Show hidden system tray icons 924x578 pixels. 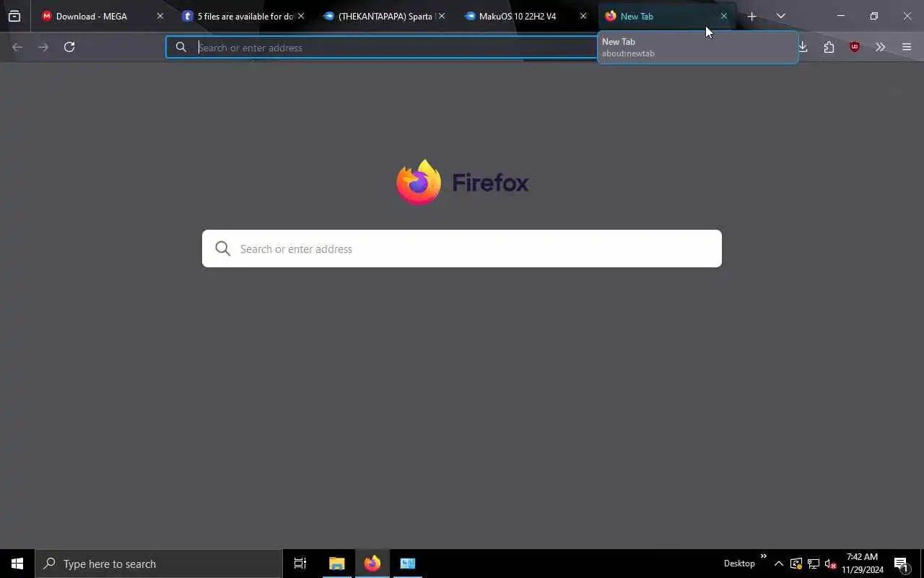[x=779, y=564]
